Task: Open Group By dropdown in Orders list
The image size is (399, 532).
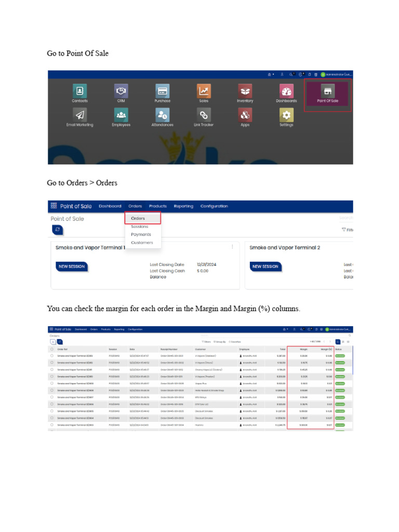Action: (x=220, y=342)
